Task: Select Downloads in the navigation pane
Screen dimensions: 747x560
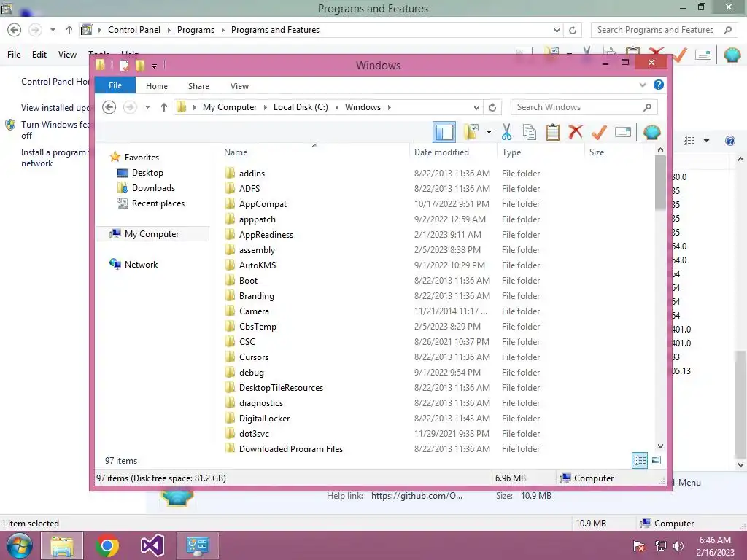Action: click(x=153, y=188)
